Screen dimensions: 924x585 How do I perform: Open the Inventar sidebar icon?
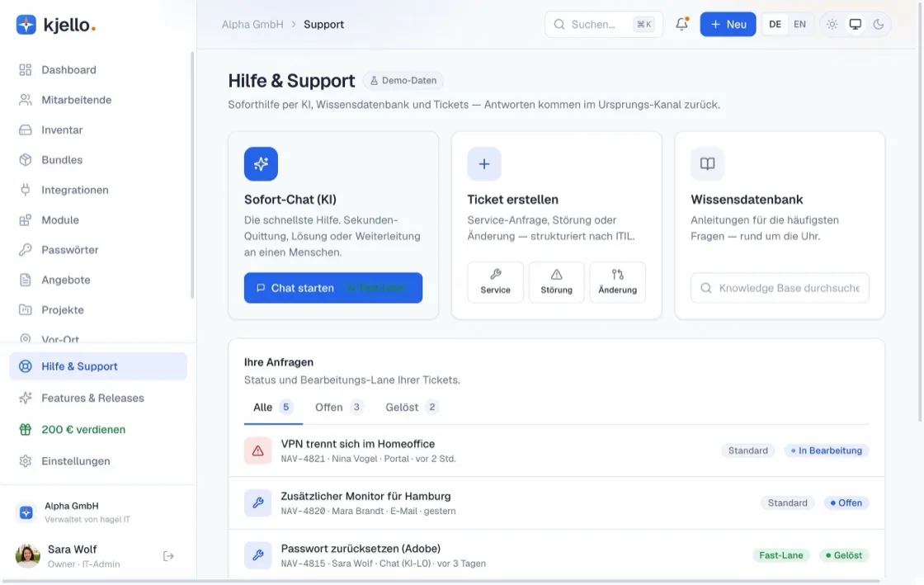[x=26, y=130]
